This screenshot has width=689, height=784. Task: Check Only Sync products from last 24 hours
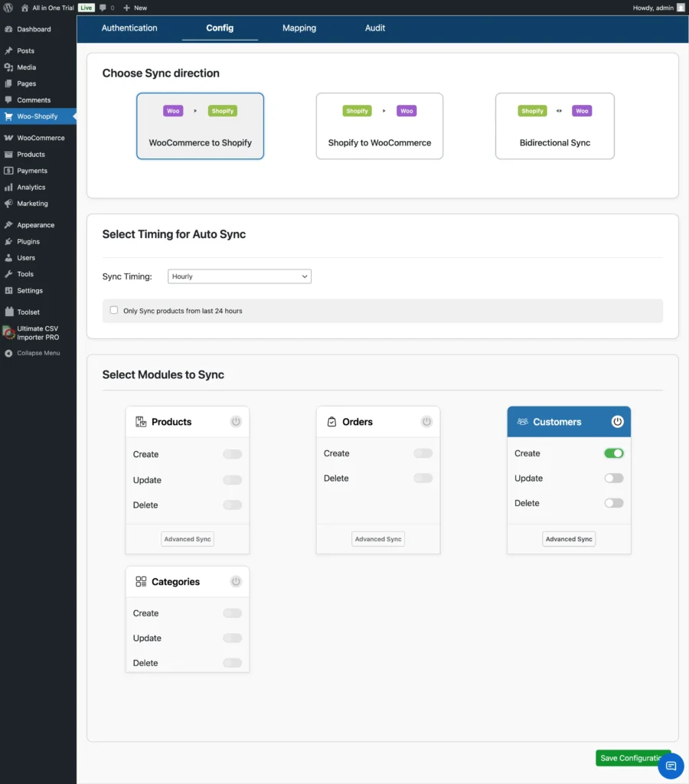point(113,310)
